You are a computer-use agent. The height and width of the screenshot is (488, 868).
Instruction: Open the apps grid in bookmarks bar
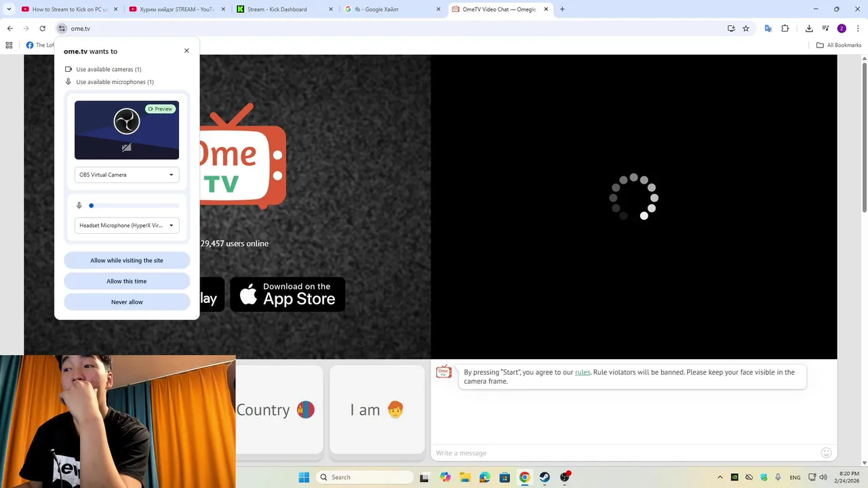(9, 45)
